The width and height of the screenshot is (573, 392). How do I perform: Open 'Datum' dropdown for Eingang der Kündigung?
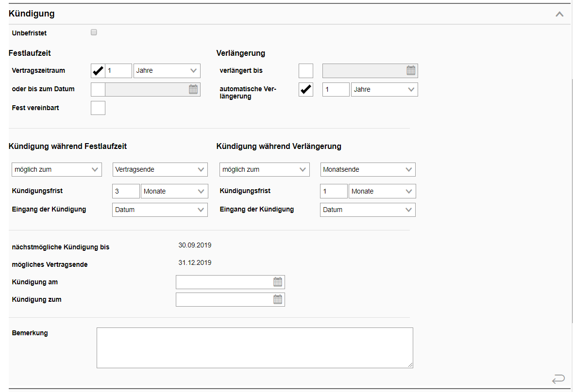click(x=160, y=210)
